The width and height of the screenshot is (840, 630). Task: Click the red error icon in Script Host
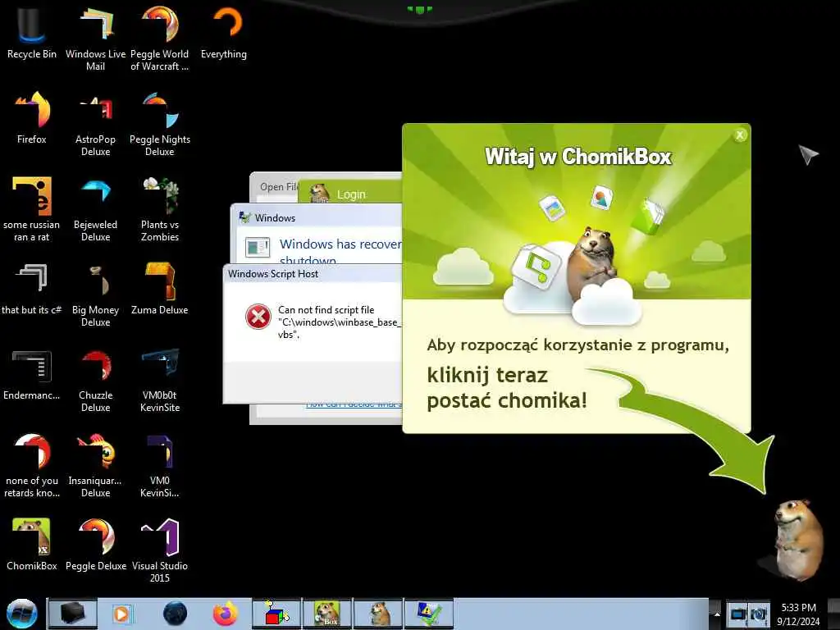pyautogui.click(x=258, y=317)
